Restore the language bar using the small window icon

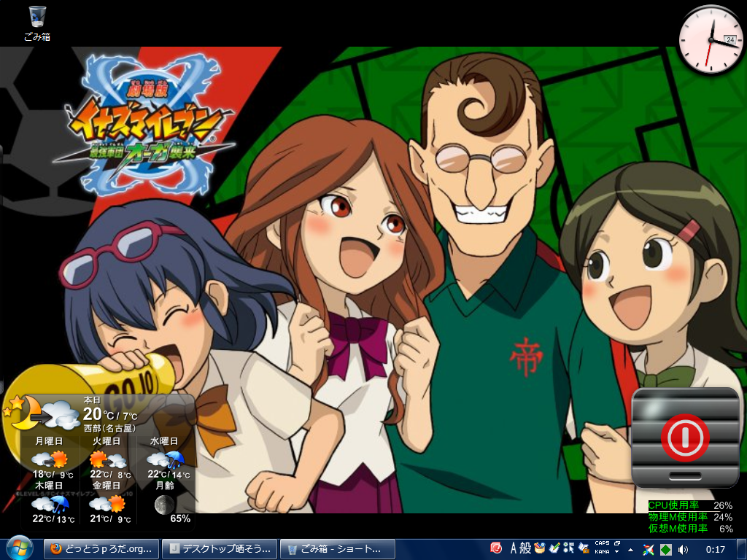click(x=617, y=543)
